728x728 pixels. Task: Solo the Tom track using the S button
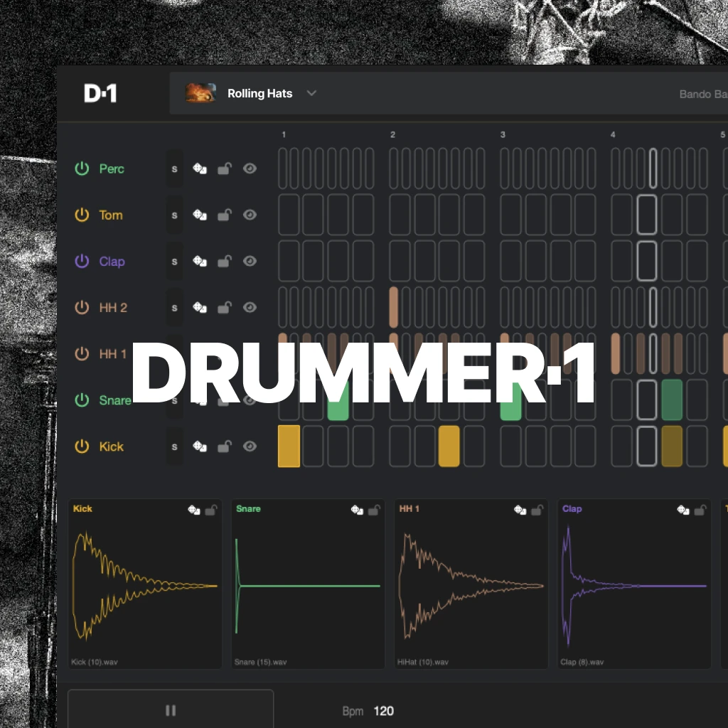point(174,215)
